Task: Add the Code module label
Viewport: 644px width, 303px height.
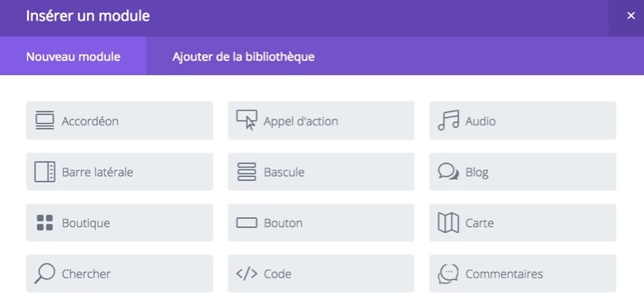Action: click(277, 274)
